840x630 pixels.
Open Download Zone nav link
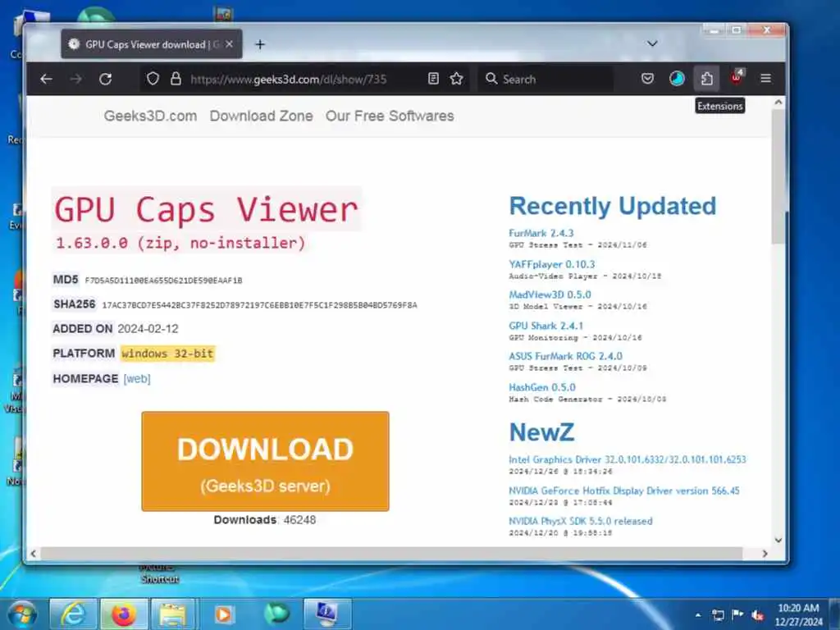(262, 116)
